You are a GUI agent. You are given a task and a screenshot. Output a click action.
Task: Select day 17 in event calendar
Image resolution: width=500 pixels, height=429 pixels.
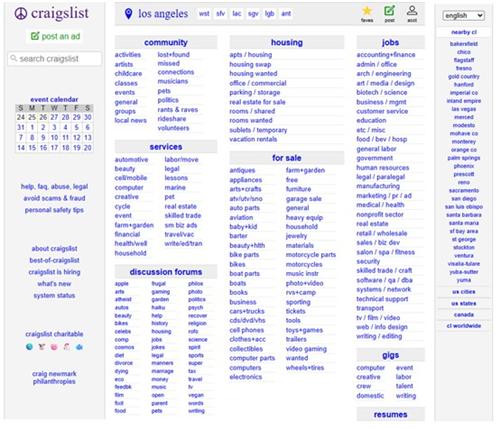point(54,148)
